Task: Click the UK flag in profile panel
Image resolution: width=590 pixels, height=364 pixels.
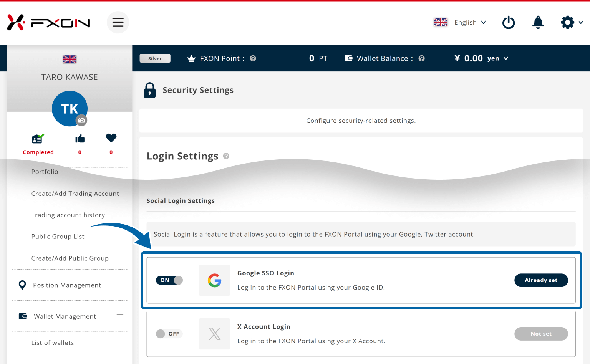Action: pos(70,59)
